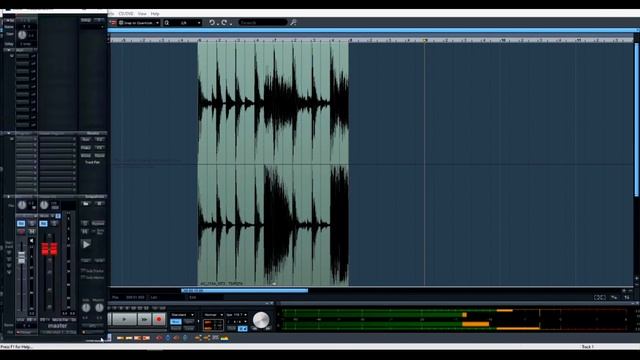Image resolution: width=640 pixels, height=360 pixels.
Task: Open the Help menu
Action: click(x=155, y=13)
